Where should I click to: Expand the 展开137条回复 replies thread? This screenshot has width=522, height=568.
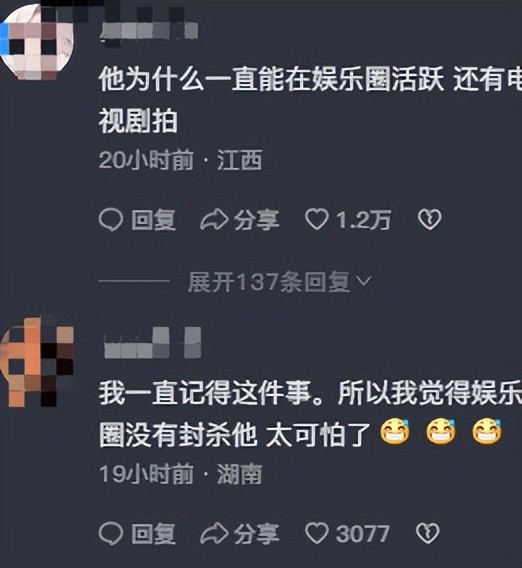click(279, 282)
